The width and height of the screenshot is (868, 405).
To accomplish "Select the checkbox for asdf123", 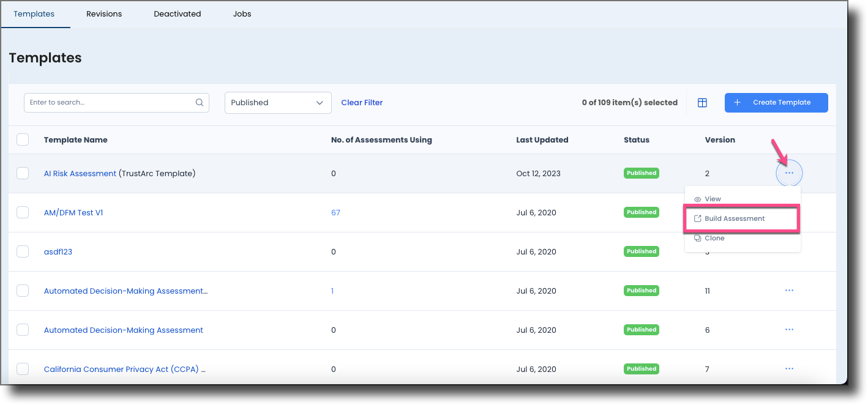I will tap(23, 251).
